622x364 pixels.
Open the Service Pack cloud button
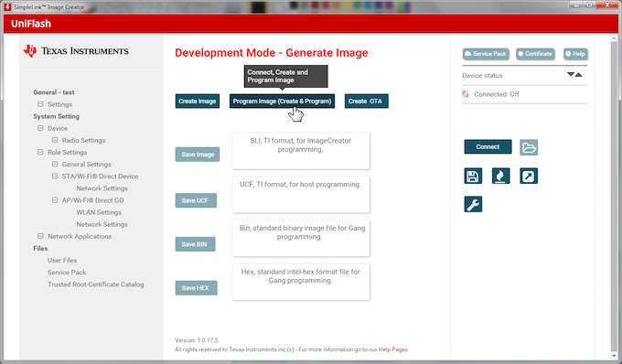pos(486,54)
